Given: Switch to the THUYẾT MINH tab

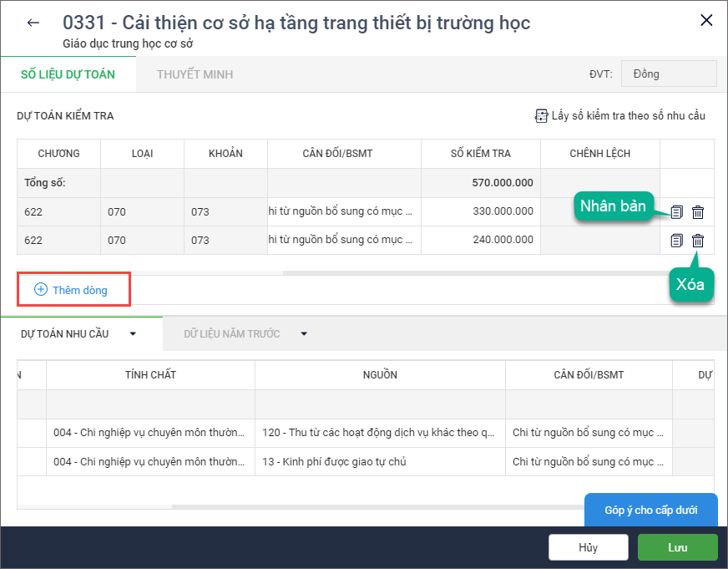Looking at the screenshot, I should 195,74.
